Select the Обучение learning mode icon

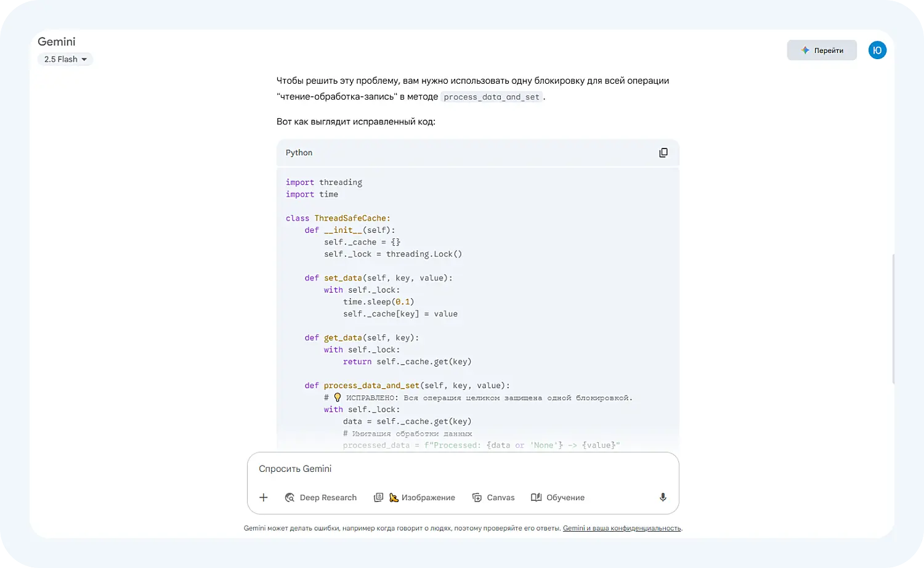tap(535, 497)
